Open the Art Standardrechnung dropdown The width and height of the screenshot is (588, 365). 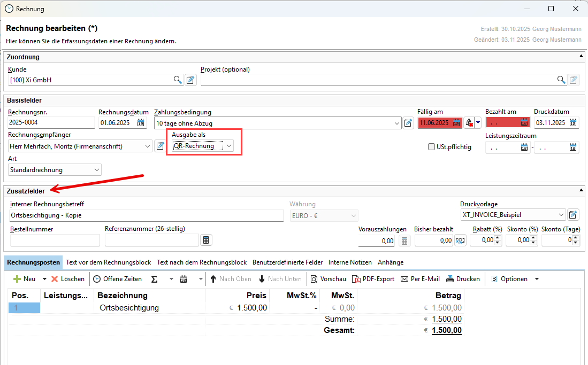point(97,170)
